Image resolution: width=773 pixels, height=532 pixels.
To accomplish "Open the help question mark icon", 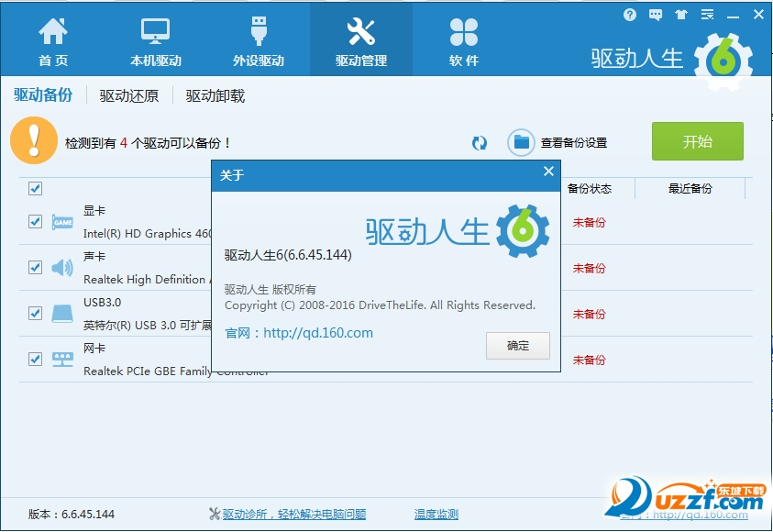I will coord(629,14).
